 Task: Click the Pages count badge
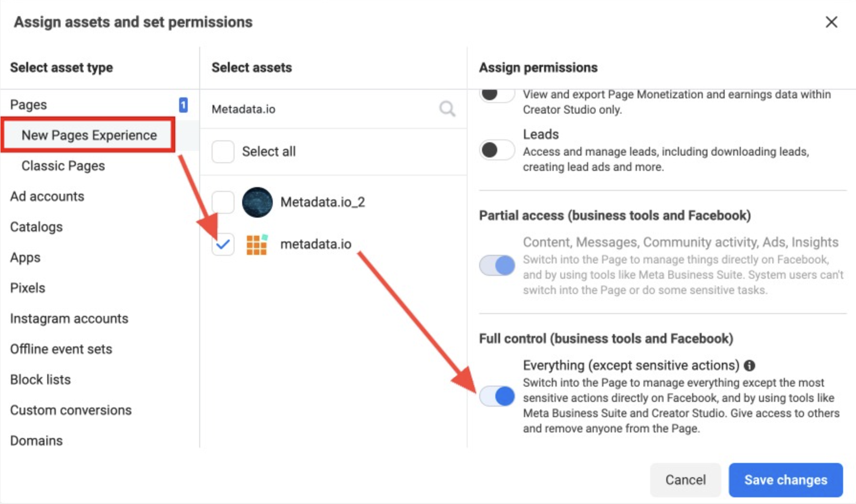tap(183, 105)
